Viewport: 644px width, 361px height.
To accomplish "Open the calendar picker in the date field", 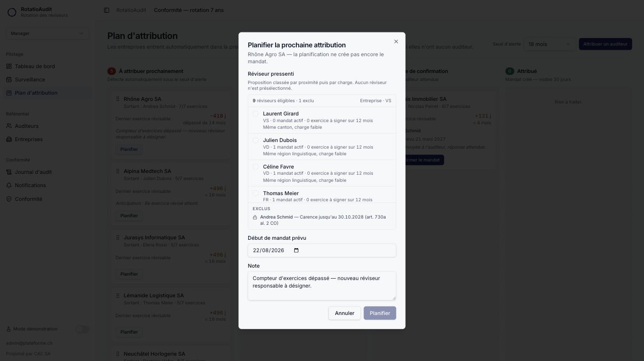I will tap(296, 250).
